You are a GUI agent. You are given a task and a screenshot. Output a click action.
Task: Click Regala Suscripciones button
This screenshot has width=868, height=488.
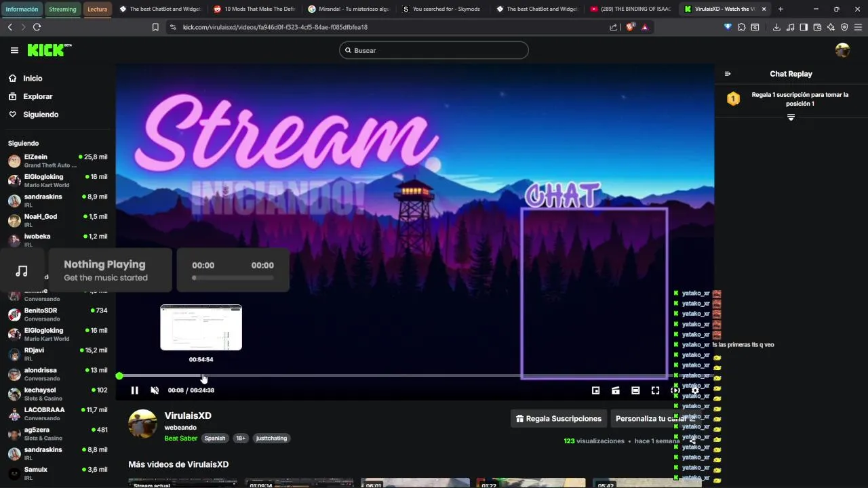[559, 419]
